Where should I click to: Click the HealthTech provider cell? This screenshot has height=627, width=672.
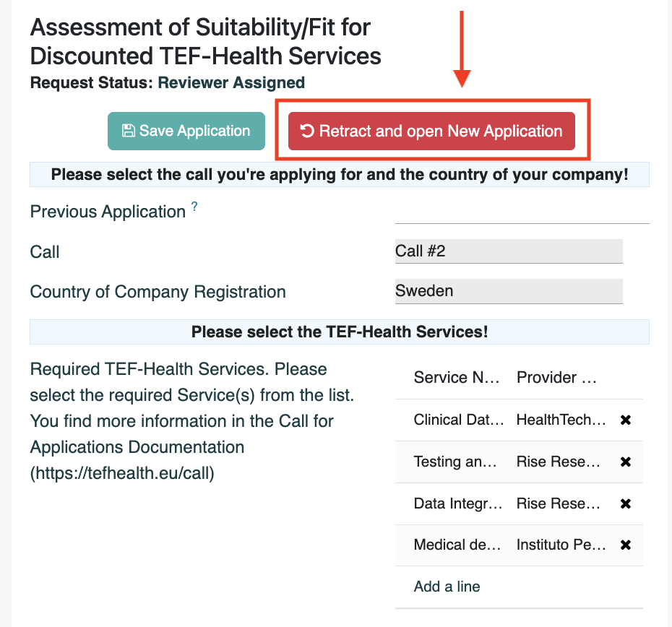click(x=561, y=420)
